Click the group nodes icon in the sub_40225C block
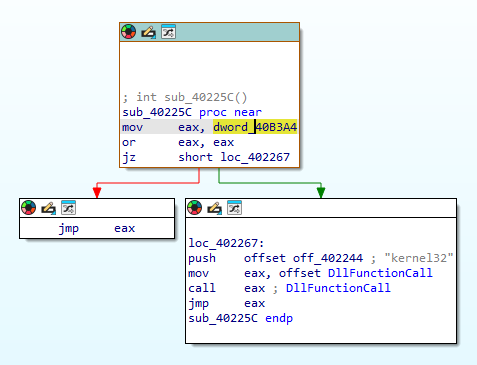Viewport: 477px width, 365px height. pos(168,32)
